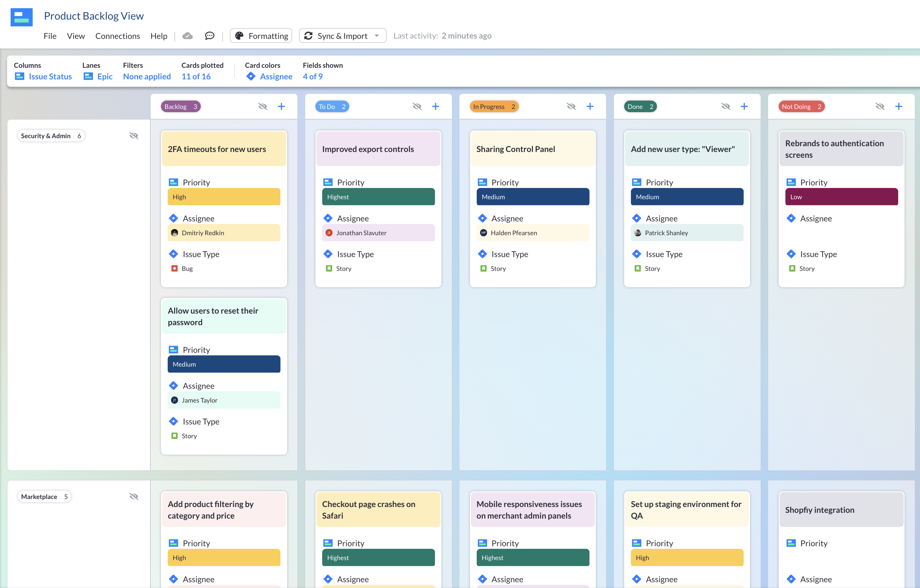This screenshot has height=588, width=920.
Task: Click the cloud sync status icon
Action: pos(188,36)
